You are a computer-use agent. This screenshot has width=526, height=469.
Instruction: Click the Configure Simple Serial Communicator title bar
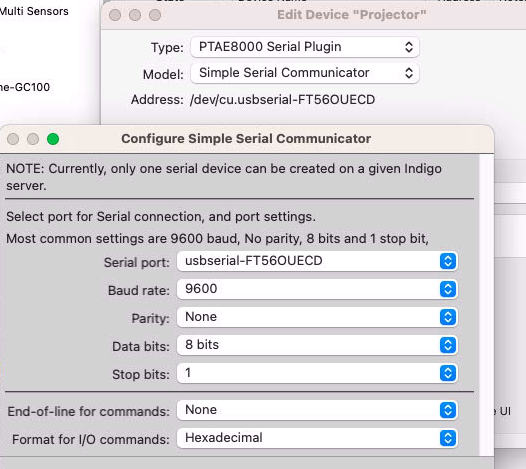(x=246, y=139)
